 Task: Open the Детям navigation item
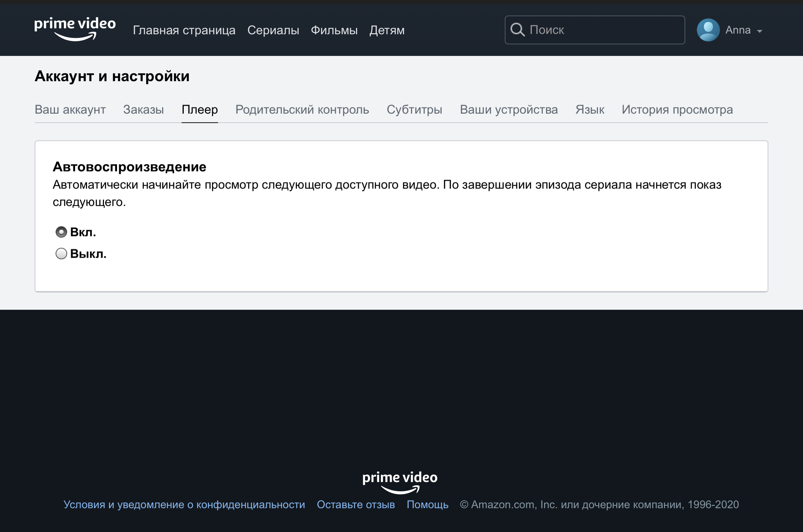click(x=387, y=30)
